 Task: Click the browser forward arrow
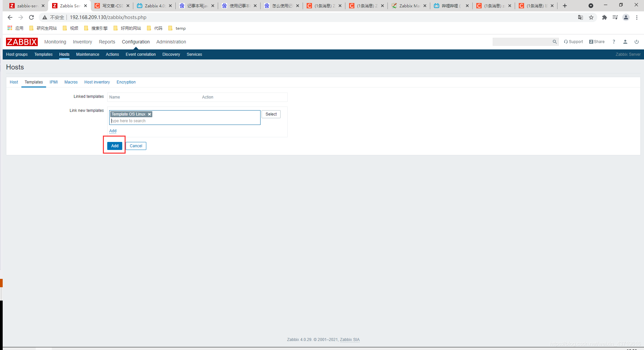pyautogui.click(x=21, y=17)
